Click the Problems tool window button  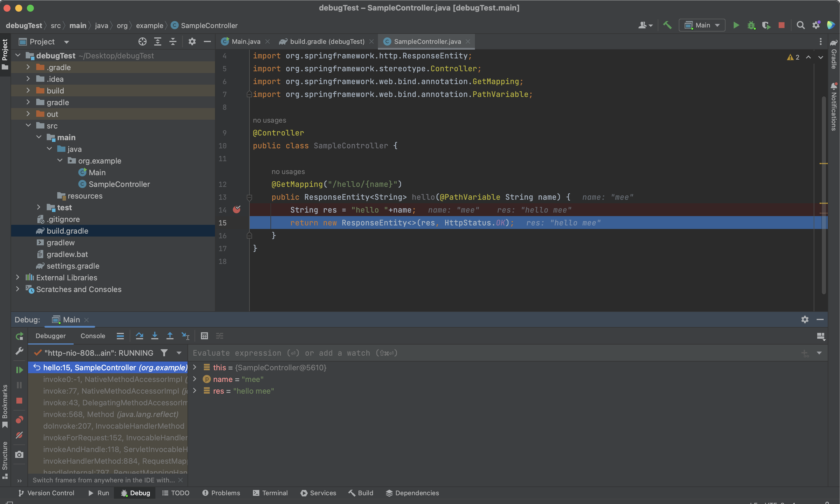tap(221, 493)
